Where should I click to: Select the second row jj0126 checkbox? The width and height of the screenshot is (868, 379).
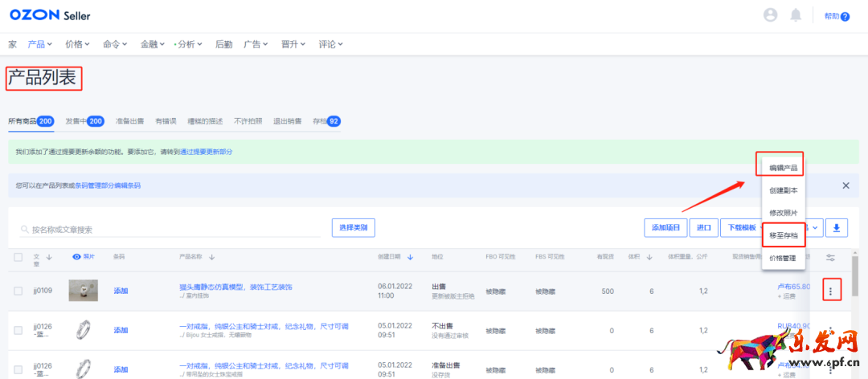[18, 330]
